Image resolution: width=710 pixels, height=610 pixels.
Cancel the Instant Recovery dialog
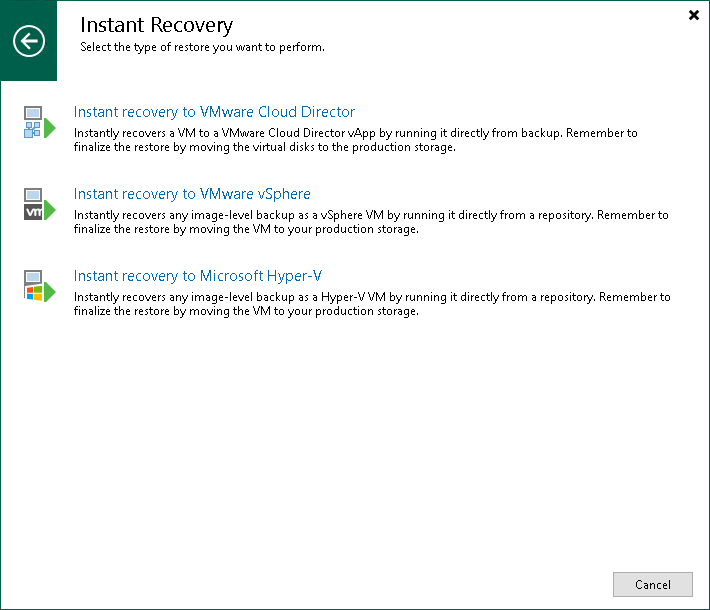click(x=652, y=584)
